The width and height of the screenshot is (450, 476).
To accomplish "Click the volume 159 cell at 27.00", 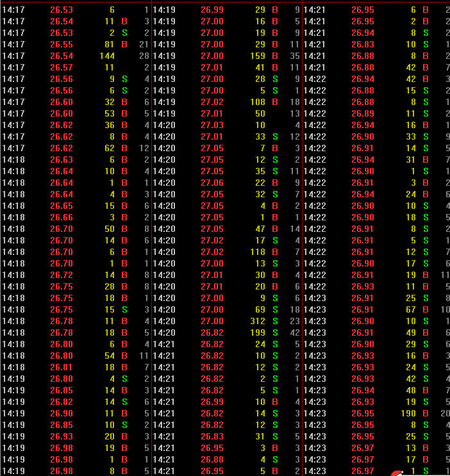I will (x=258, y=56).
